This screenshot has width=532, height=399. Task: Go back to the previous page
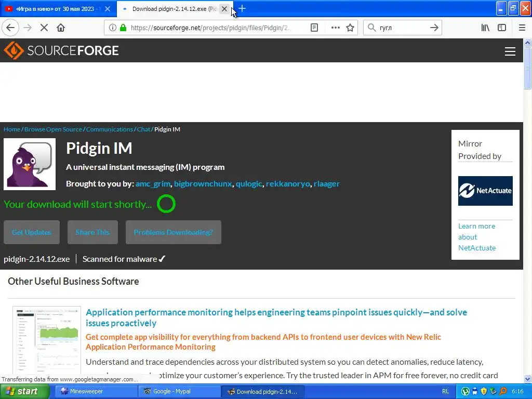(10, 28)
